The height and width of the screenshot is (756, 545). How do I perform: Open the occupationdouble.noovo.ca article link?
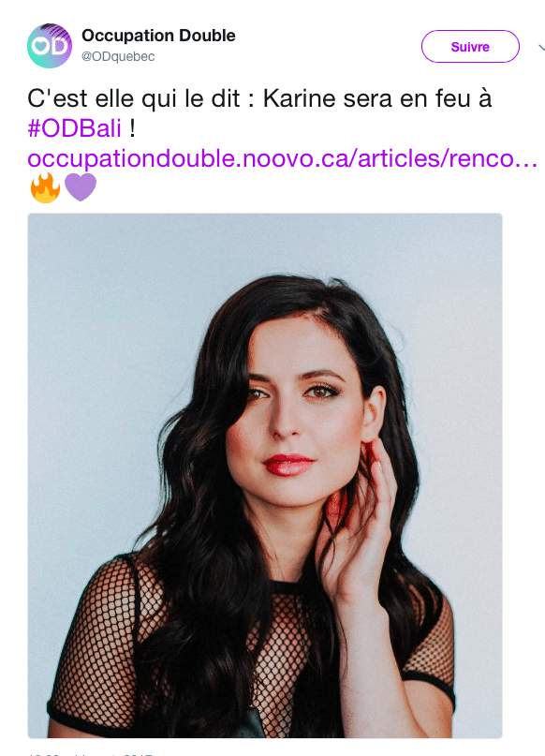[283, 158]
